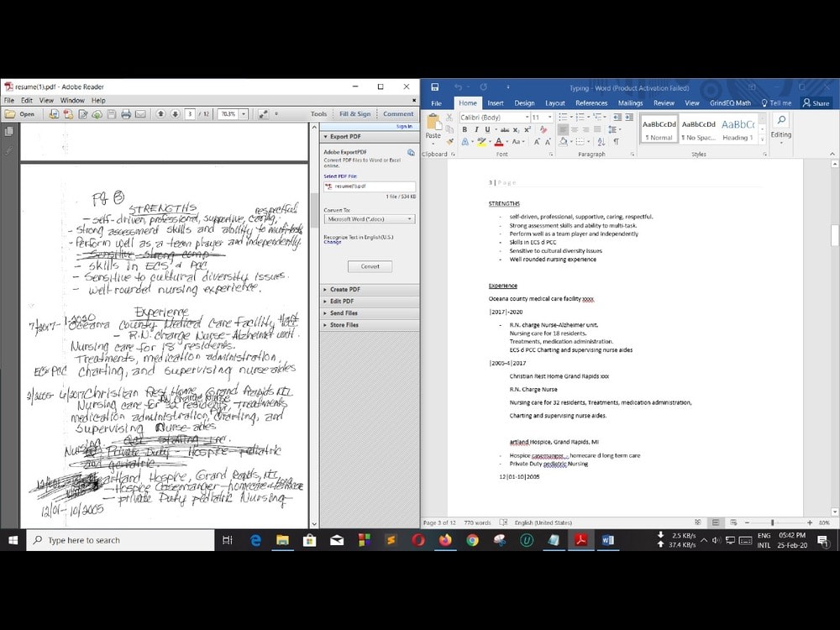Switch to the References tab in Word
840x630 pixels.
point(591,102)
